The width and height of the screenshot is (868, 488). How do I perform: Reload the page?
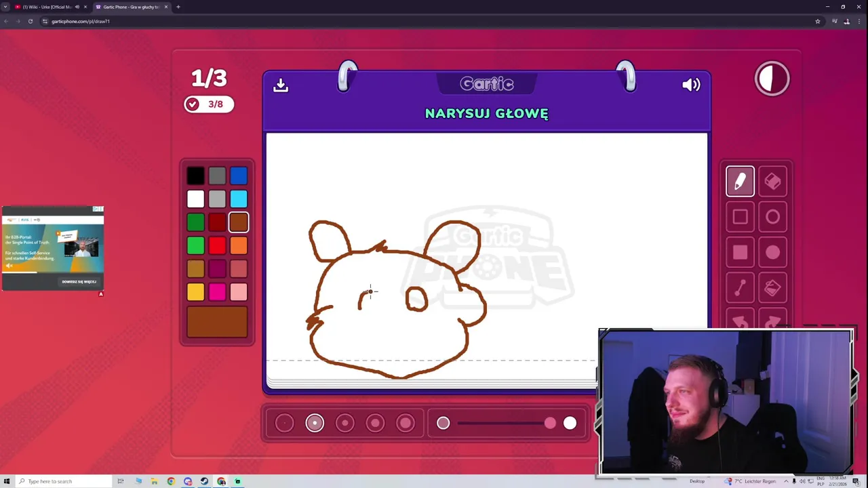point(31,21)
